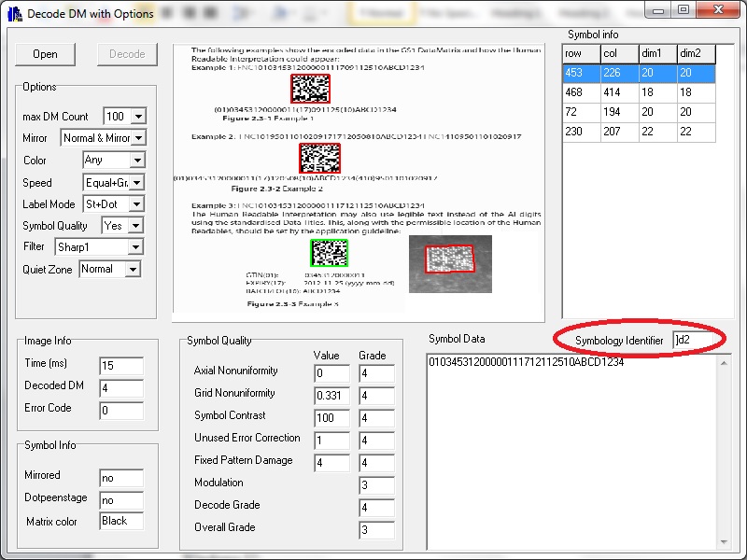Select symbol row with row value 72
The image size is (747, 560).
pos(639,112)
